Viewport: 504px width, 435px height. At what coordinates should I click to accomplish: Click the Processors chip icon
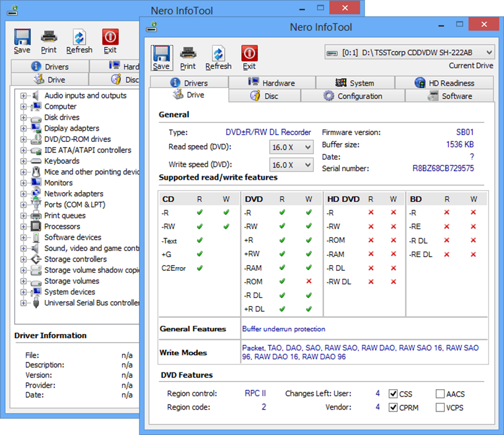(x=36, y=227)
